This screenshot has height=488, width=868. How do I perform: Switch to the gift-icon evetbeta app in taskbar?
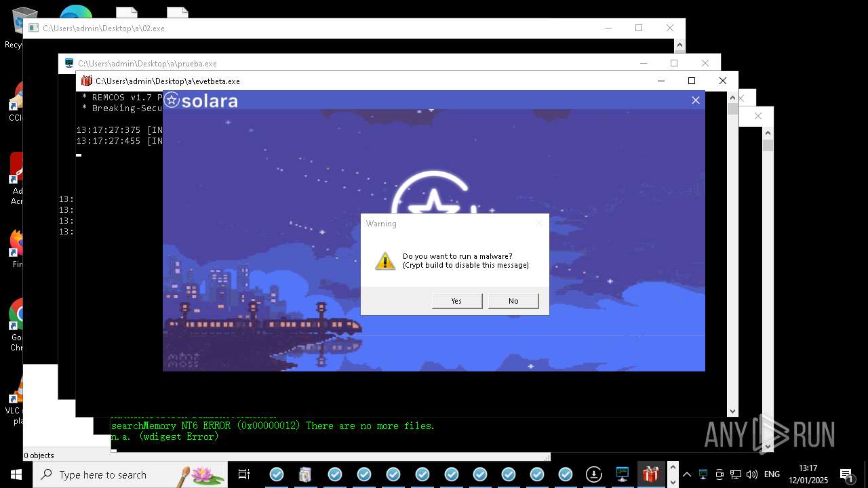pos(652,474)
